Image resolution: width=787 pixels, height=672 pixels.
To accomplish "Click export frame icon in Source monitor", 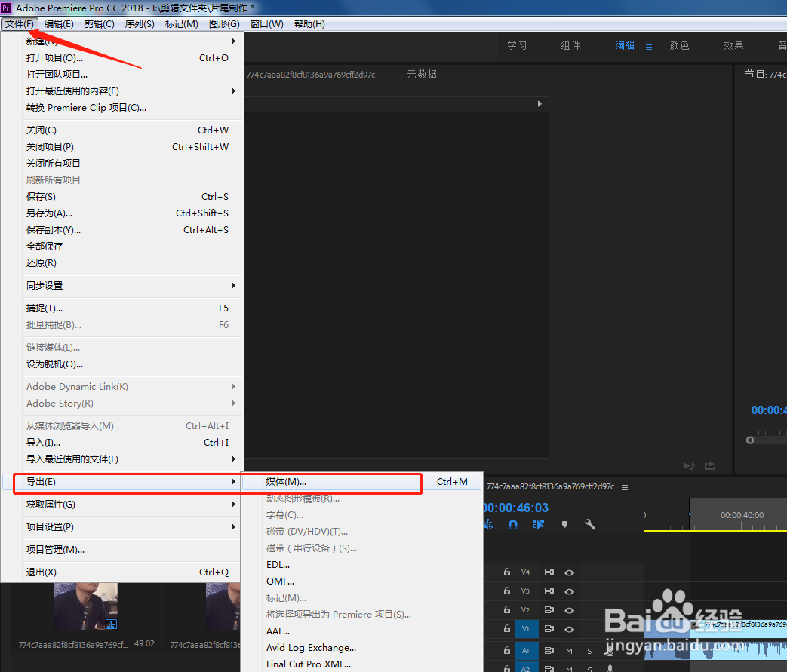I will tap(710, 466).
